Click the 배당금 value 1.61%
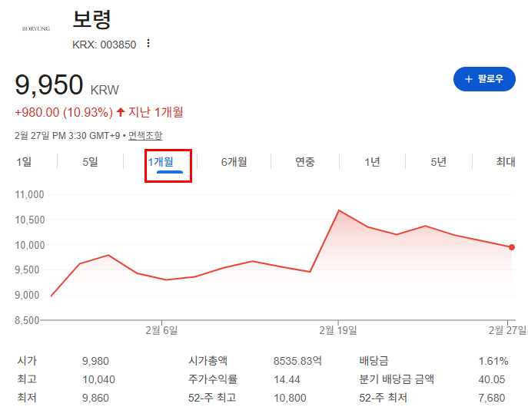The width and height of the screenshot is (528, 420). coord(493,361)
